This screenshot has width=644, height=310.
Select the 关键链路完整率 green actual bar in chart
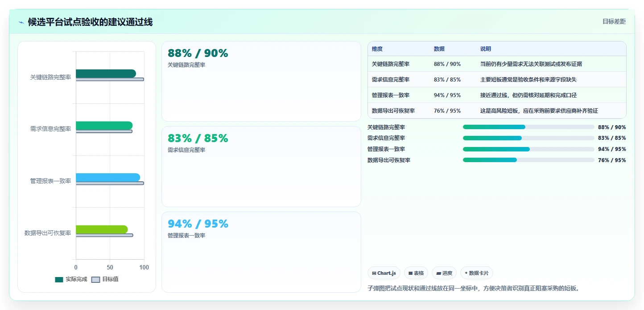click(x=106, y=73)
